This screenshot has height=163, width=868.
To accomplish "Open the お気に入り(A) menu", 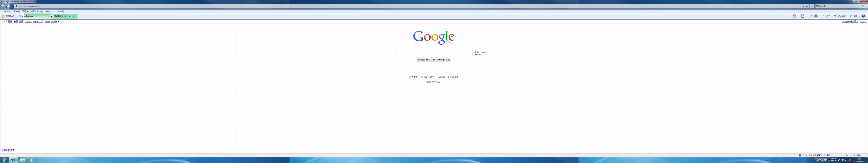I will pos(37,12).
